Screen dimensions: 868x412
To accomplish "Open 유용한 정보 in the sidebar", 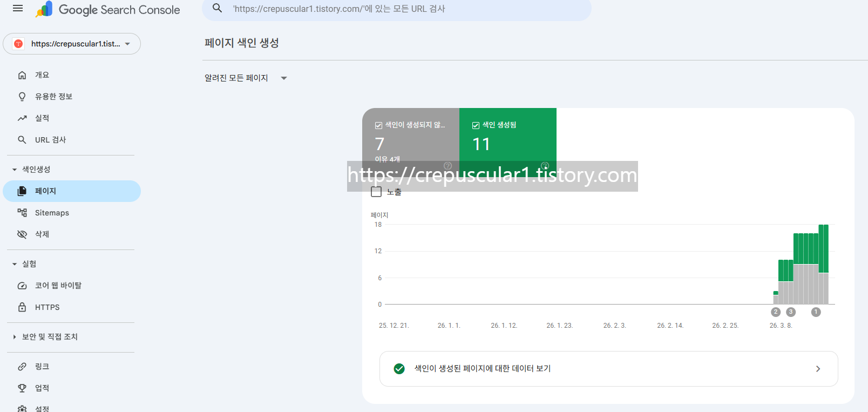I will point(72,97).
